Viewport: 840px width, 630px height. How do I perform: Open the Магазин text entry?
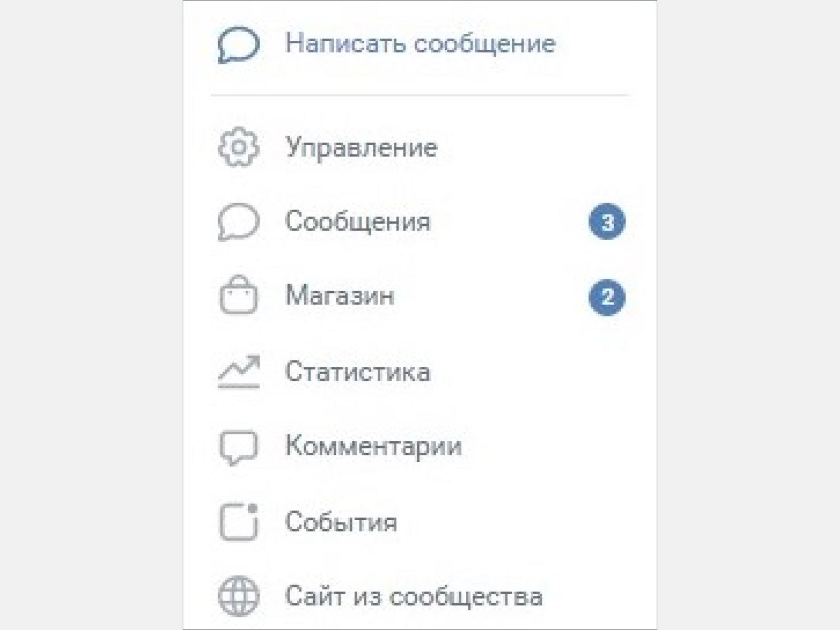tap(340, 296)
